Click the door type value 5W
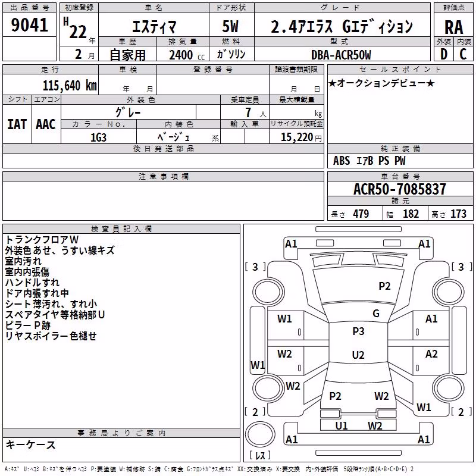 230,26
